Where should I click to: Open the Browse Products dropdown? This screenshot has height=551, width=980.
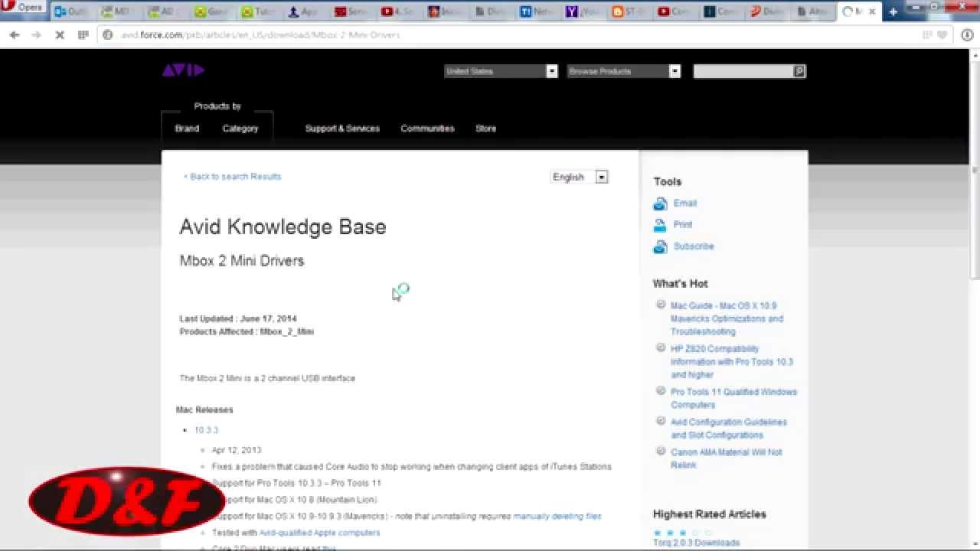coord(624,71)
